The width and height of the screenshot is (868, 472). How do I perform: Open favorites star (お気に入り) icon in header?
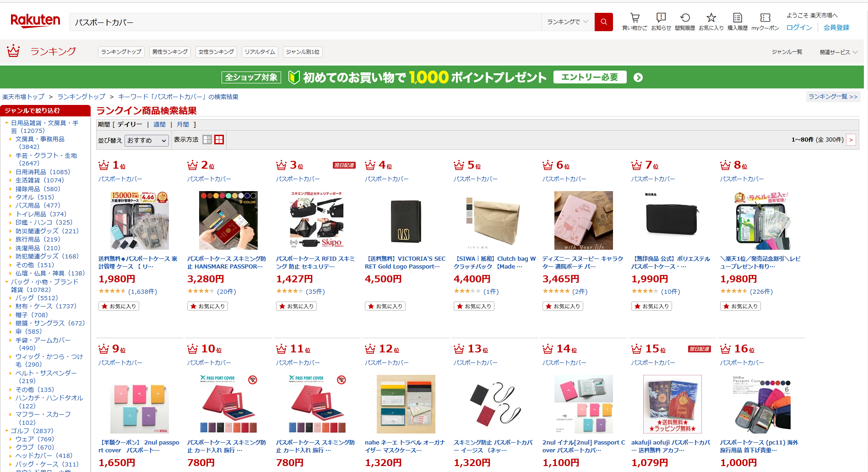[x=711, y=21]
